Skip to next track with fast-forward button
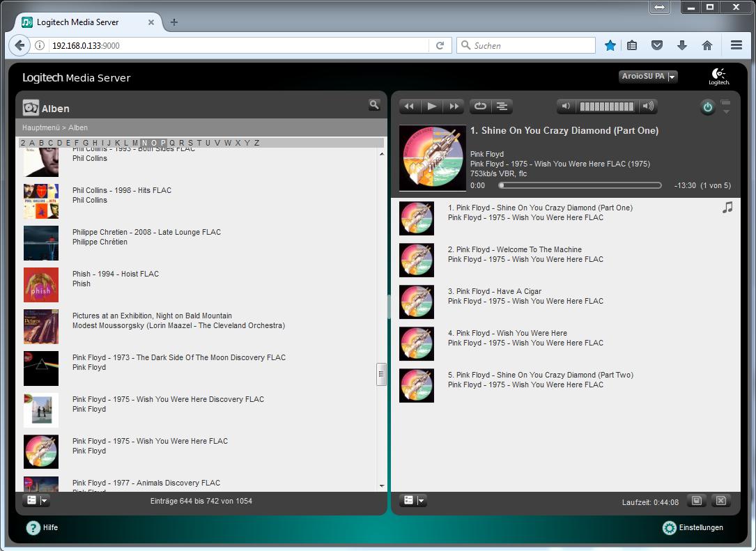The image size is (756, 551). [x=454, y=107]
